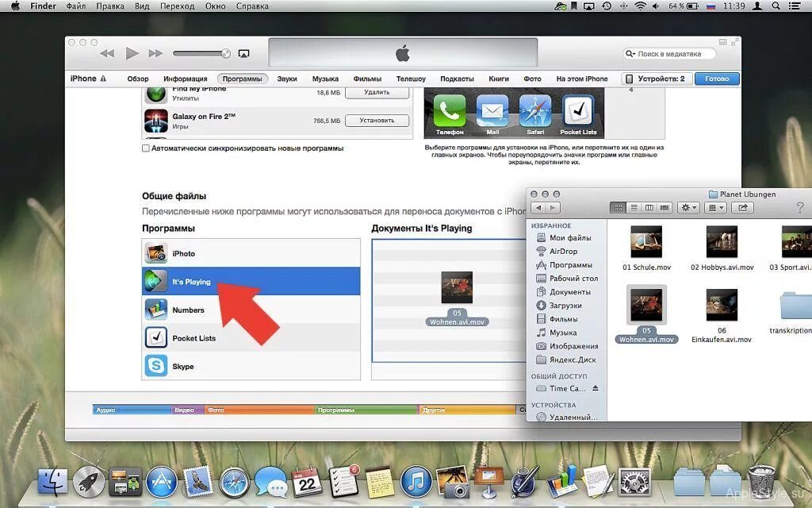Click the Mail app icon in iPhone preview
812x508 pixels.
click(x=492, y=111)
